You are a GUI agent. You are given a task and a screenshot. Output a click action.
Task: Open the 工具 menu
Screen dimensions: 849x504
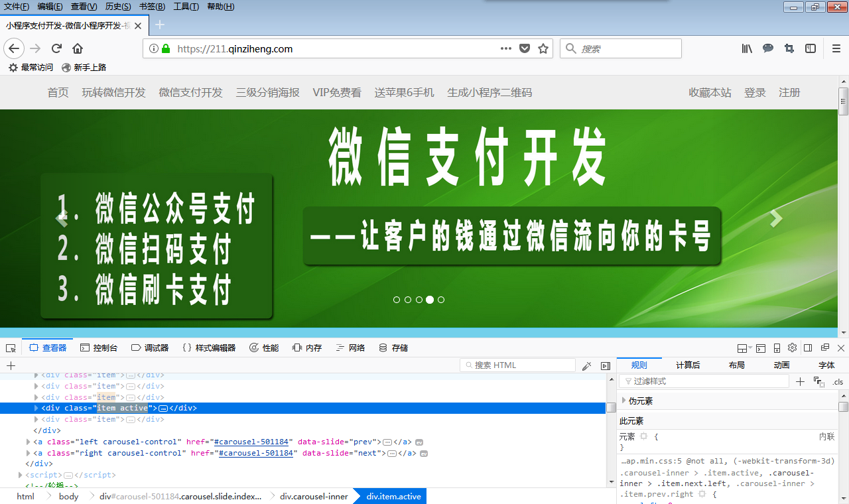[186, 7]
